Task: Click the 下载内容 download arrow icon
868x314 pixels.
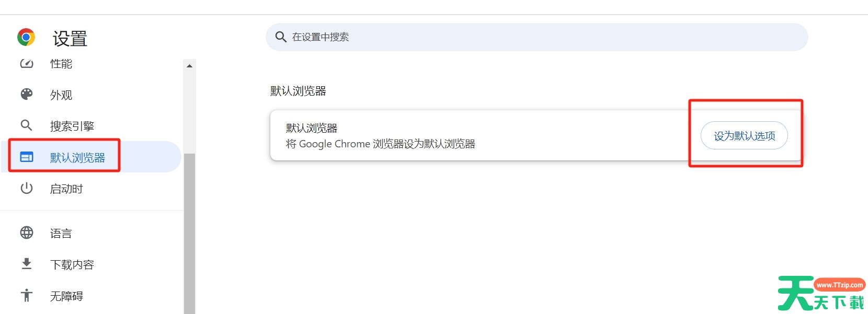Action: pyautogui.click(x=27, y=264)
